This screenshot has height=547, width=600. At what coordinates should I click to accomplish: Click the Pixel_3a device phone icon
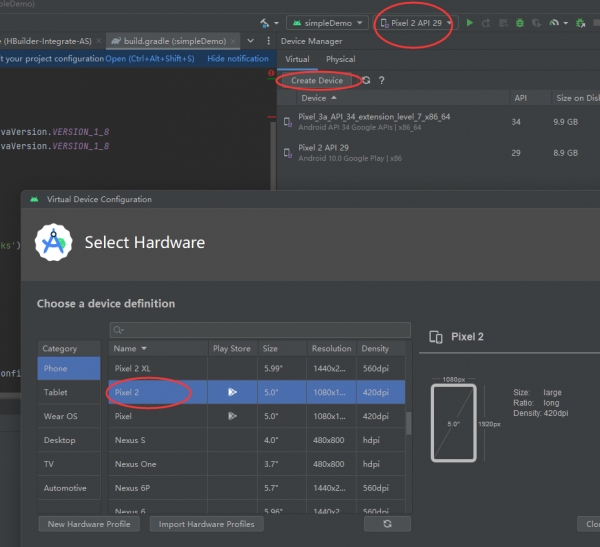[288, 122]
